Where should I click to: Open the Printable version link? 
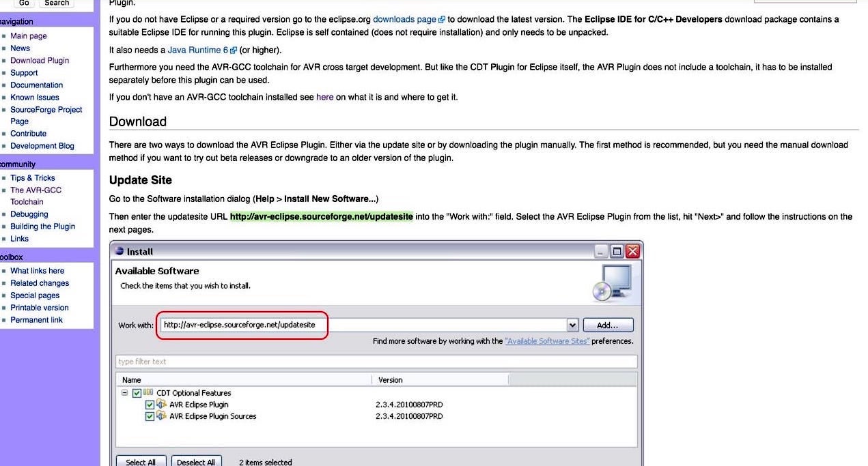pyautogui.click(x=40, y=308)
